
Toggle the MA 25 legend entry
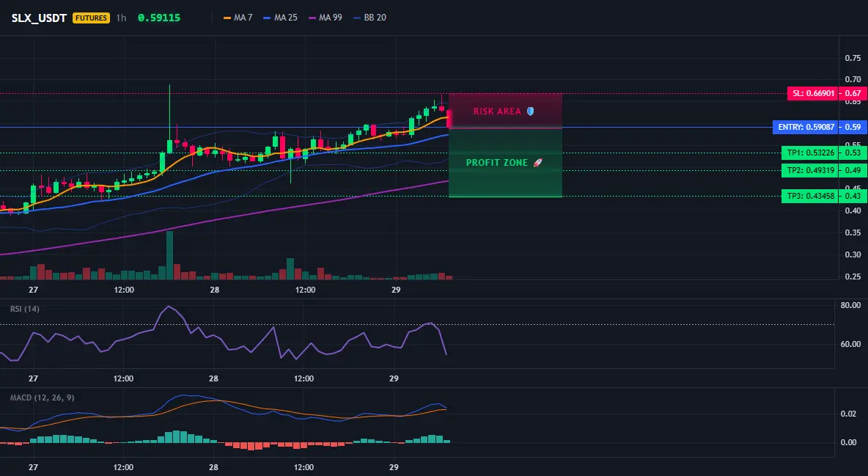tap(281, 18)
